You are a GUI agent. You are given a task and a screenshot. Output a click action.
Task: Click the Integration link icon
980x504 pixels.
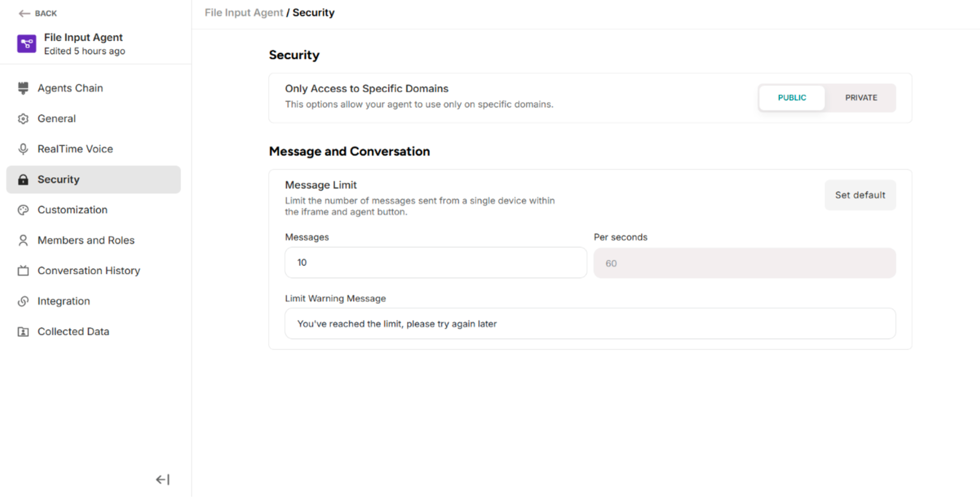coord(24,301)
